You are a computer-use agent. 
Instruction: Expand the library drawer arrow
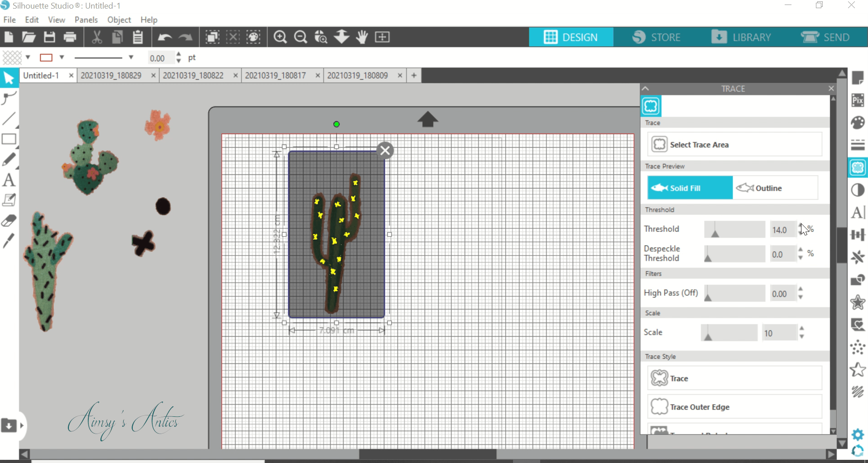coord(21,425)
